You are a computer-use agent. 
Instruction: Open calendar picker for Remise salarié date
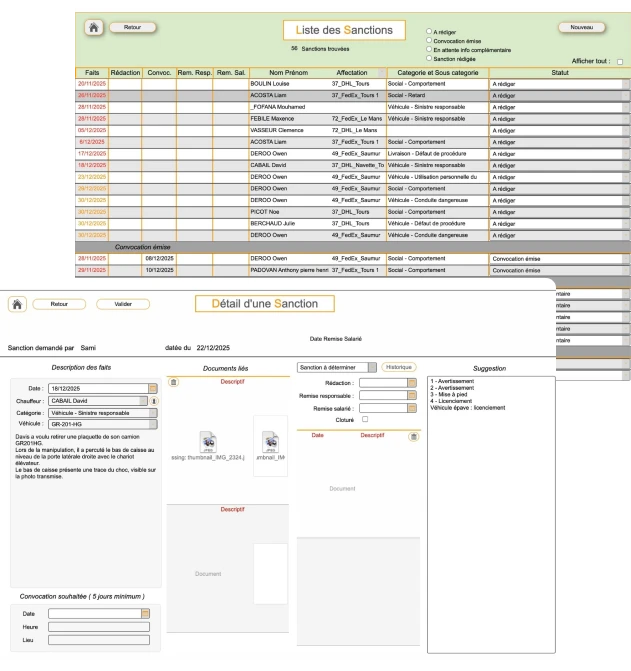point(409,408)
